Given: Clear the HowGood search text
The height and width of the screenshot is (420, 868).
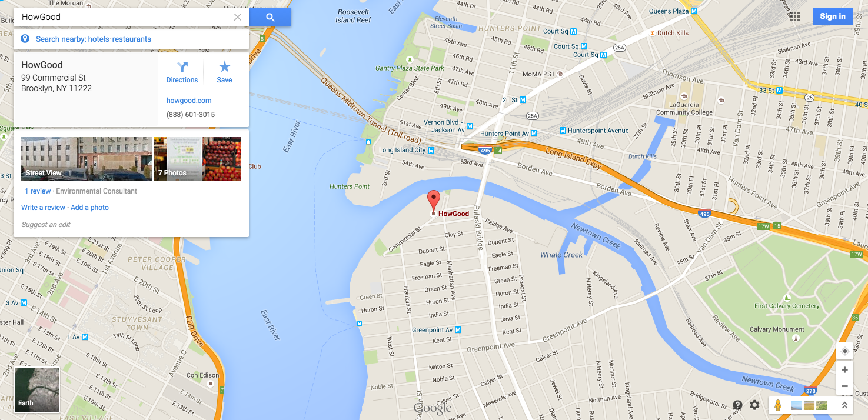Looking at the screenshot, I should click(x=238, y=17).
